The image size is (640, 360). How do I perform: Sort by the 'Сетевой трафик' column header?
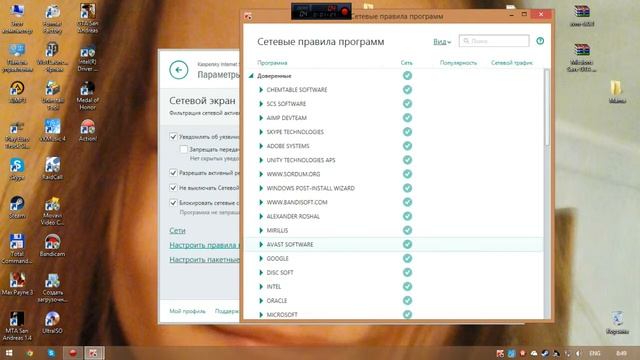click(x=512, y=63)
